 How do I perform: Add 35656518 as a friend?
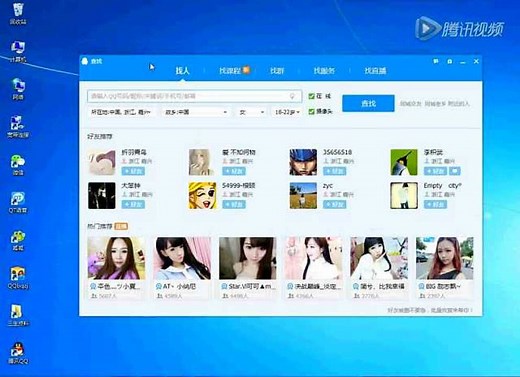pyautogui.click(x=335, y=171)
